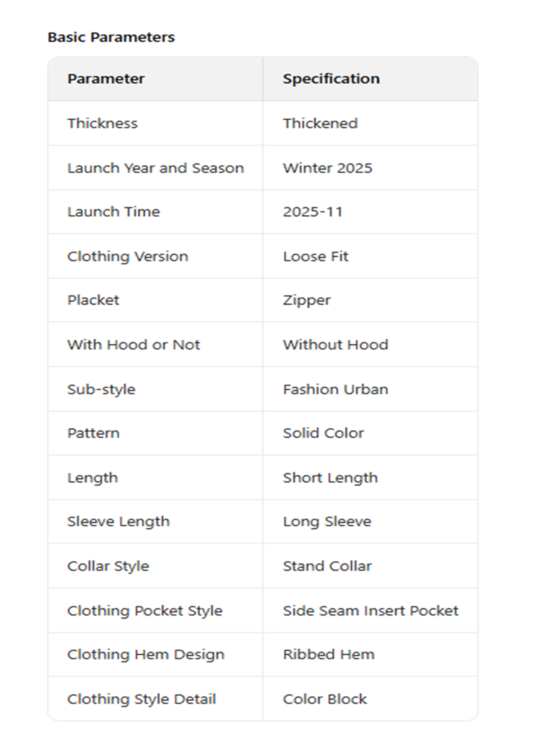Select the Fashion Urban sub-style value
Image resolution: width=534 pixels, height=756 pixels.
point(335,389)
